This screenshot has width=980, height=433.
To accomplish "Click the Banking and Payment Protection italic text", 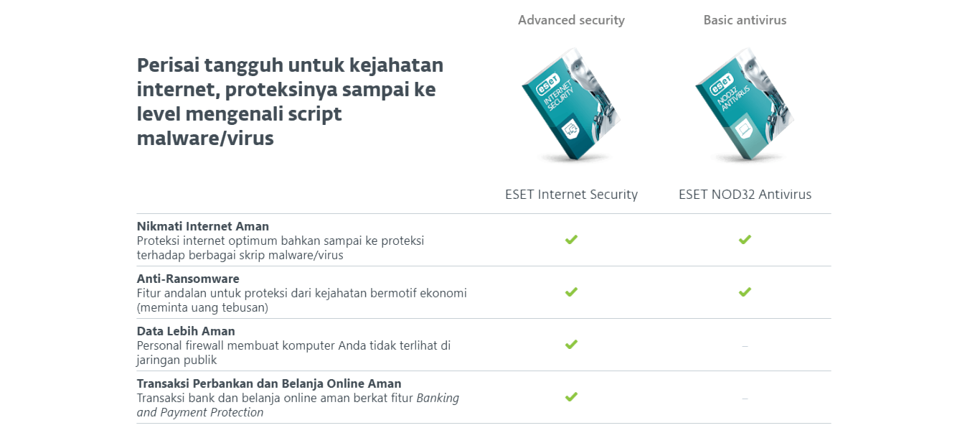I will click(298, 405).
